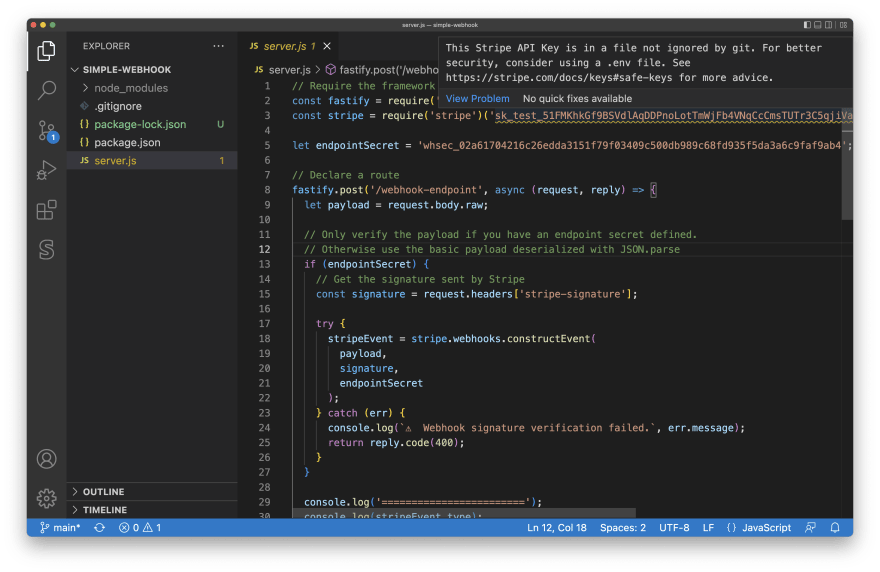The height and width of the screenshot is (572, 880).
Task: Open the Manage settings gear
Action: pos(46,498)
